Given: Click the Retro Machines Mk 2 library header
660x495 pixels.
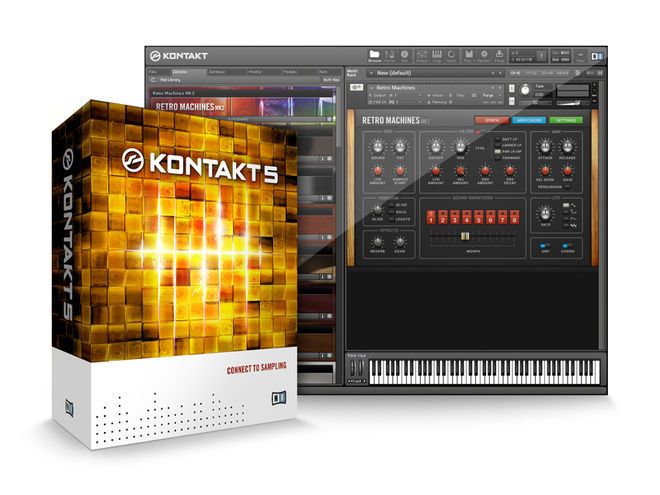Looking at the screenshot, I should (243, 93).
